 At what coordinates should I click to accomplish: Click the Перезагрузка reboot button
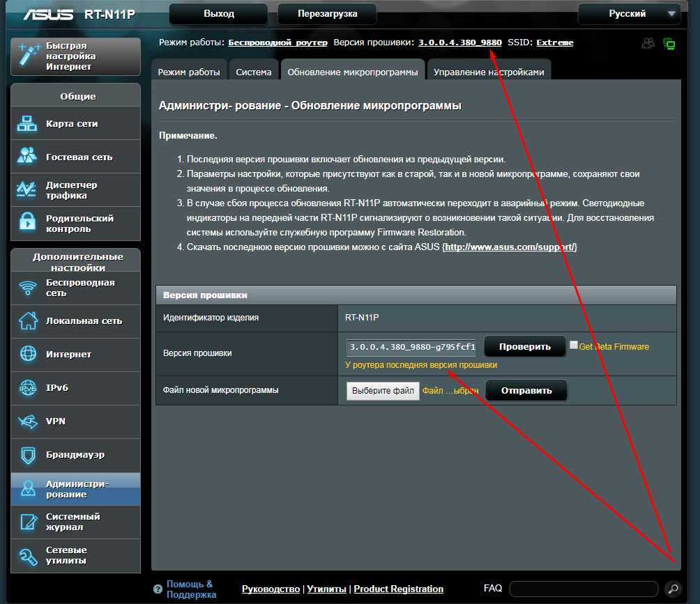tap(327, 14)
